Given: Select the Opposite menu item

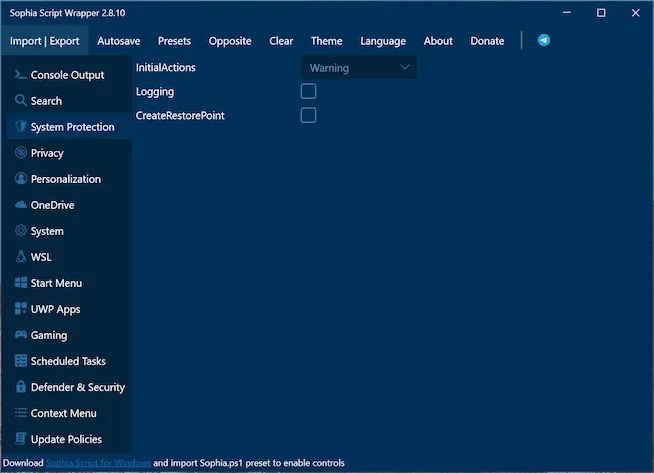Looking at the screenshot, I should (x=230, y=41).
